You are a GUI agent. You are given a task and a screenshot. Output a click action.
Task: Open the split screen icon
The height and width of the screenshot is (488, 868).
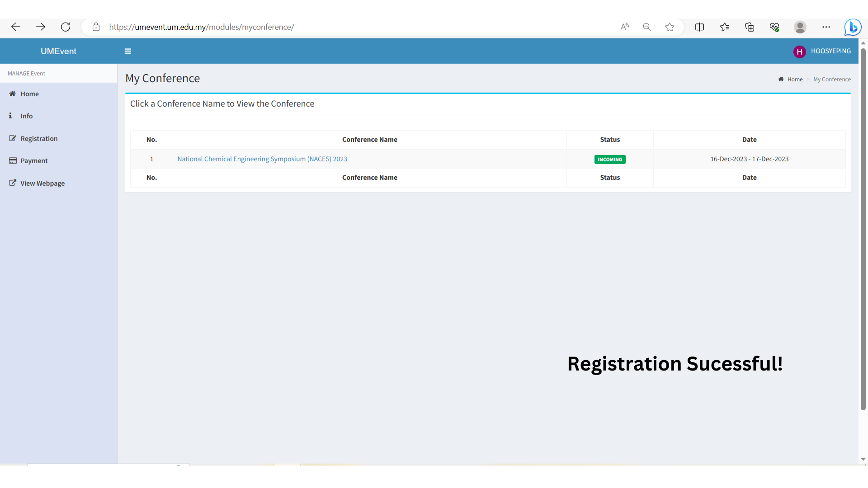pyautogui.click(x=699, y=27)
